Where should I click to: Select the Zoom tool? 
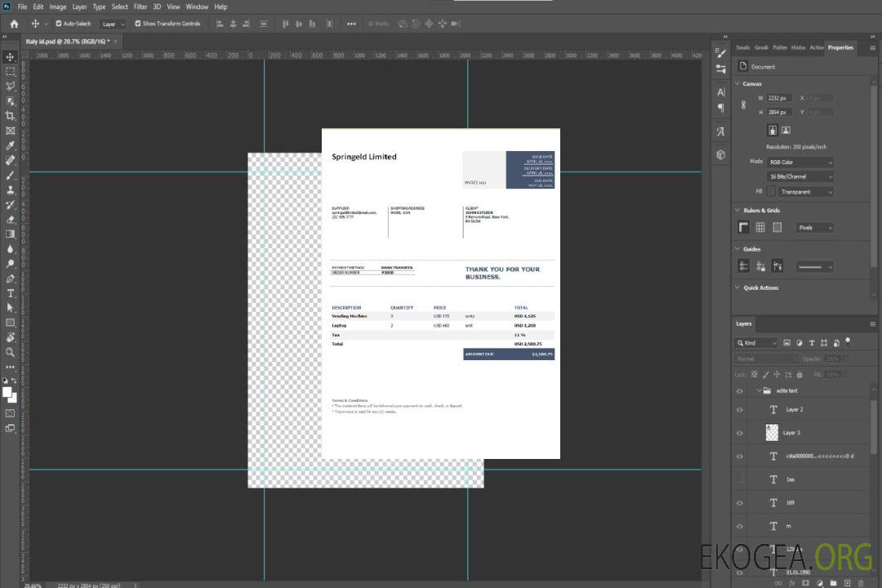10,352
